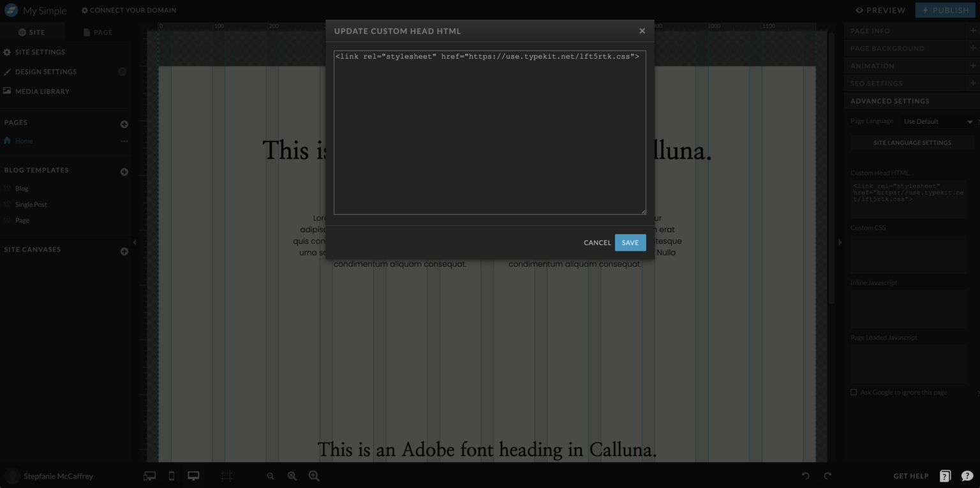
Task: Switch to desktop preview mode
Action: click(x=193, y=476)
